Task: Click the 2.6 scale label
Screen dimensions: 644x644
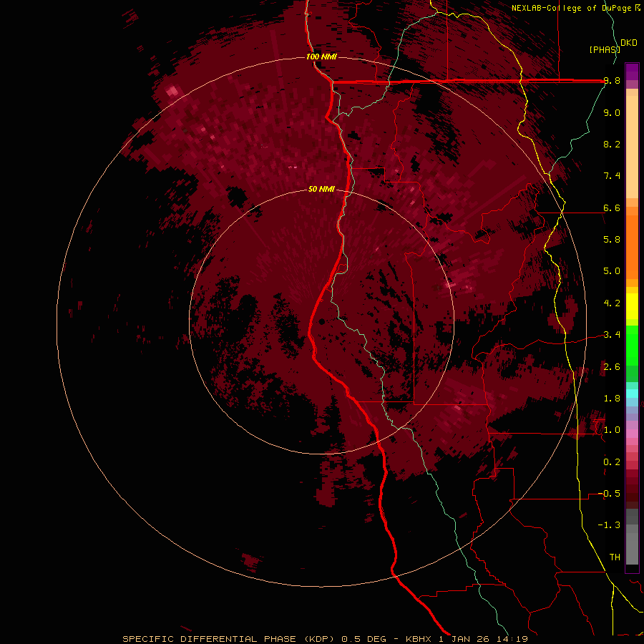Action: (612, 367)
